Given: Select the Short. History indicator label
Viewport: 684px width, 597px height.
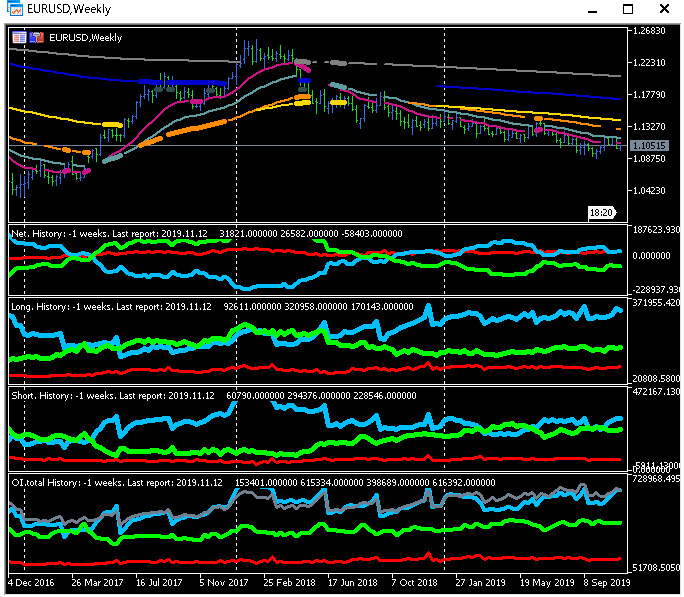Looking at the screenshot, I should pos(214,396).
